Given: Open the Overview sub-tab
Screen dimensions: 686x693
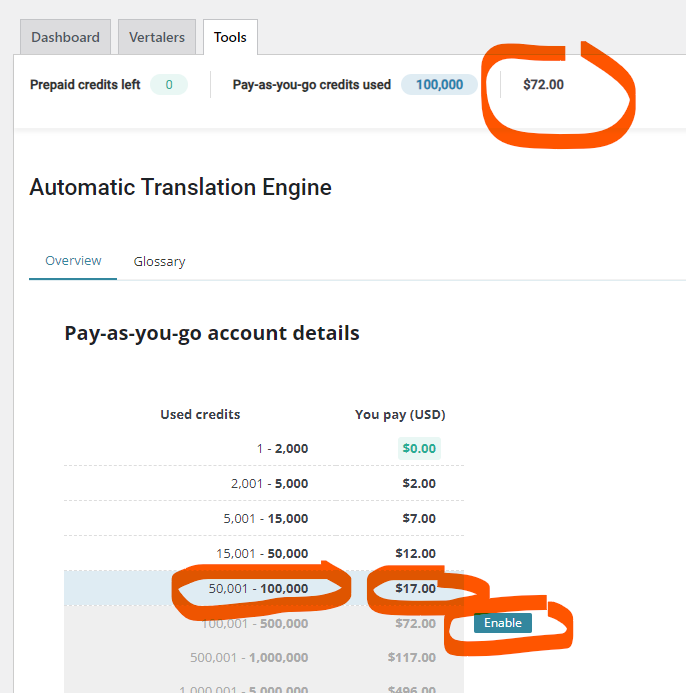Looking at the screenshot, I should 73,261.
